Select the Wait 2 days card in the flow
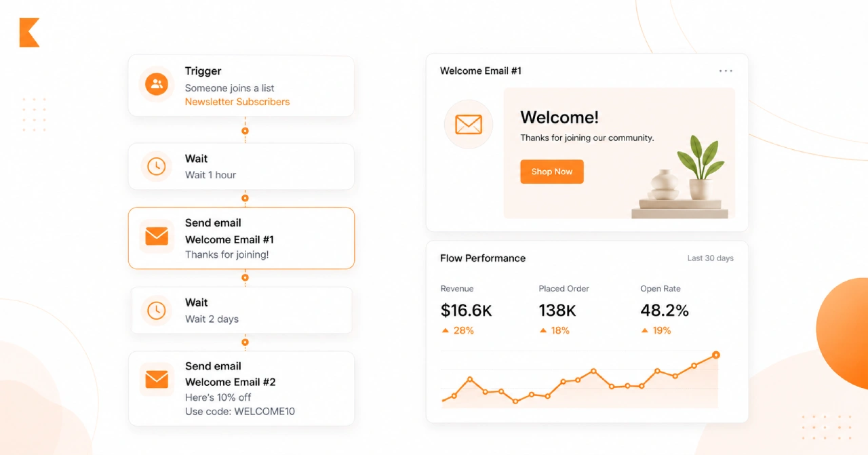The image size is (868, 455). pos(241,310)
